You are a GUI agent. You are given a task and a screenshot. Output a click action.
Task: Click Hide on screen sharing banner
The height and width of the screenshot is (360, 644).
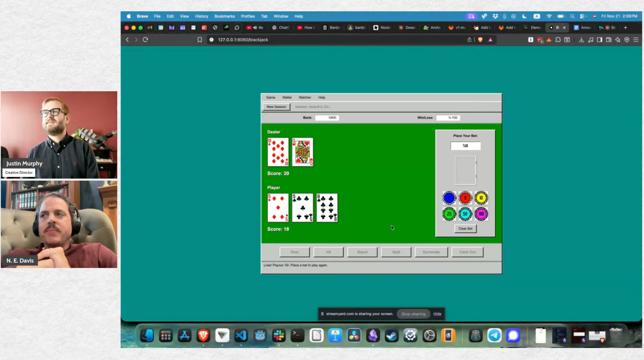[x=437, y=314]
